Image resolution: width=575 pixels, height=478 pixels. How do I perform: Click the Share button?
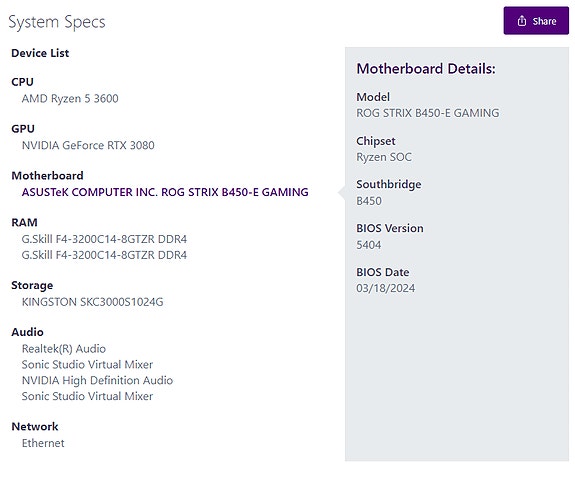536,21
